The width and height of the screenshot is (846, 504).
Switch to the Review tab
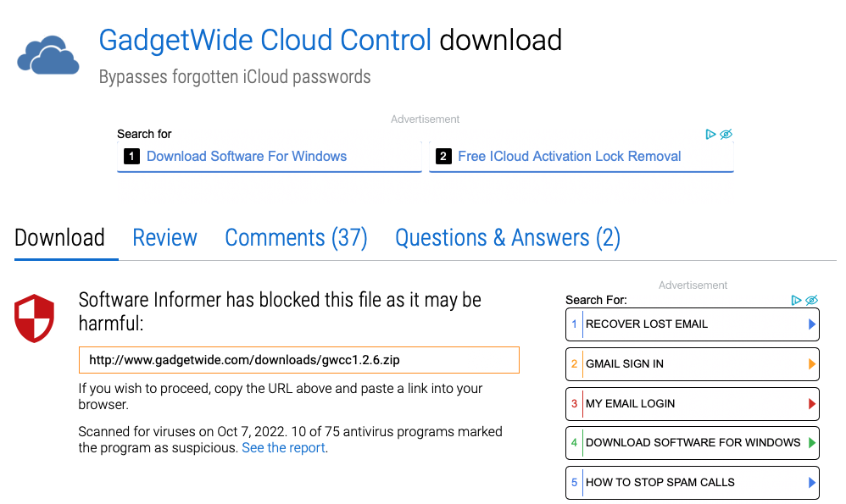165,238
